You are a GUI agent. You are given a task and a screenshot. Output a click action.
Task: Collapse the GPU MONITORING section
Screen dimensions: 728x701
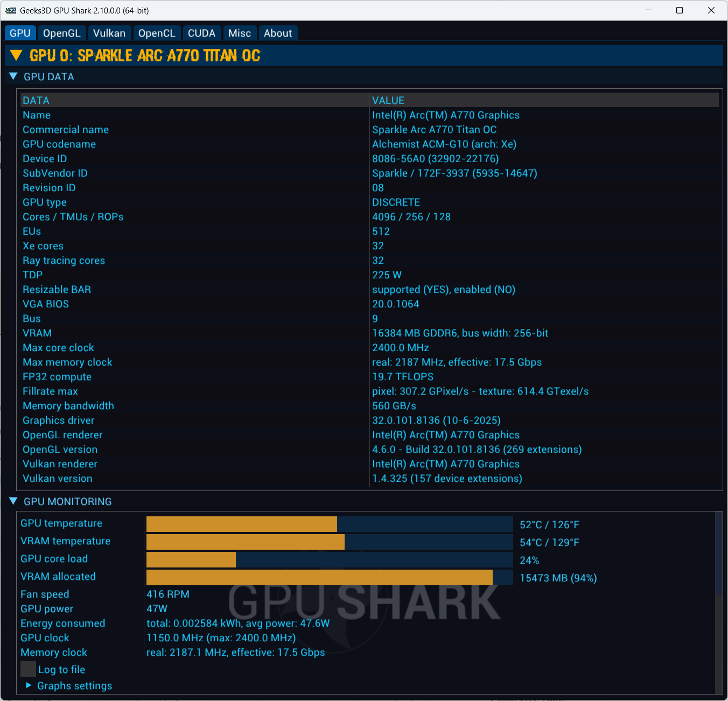pos(13,501)
